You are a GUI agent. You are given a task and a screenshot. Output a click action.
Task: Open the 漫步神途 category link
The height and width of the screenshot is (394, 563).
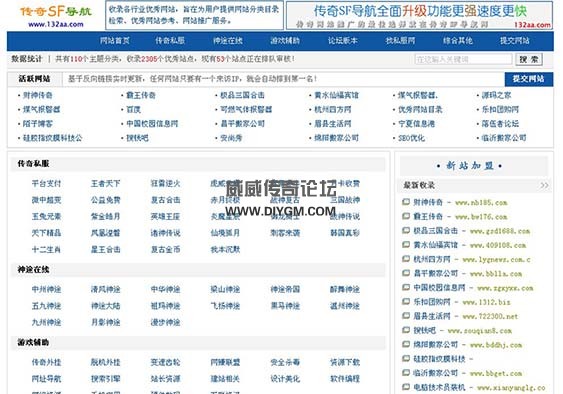click(x=165, y=323)
